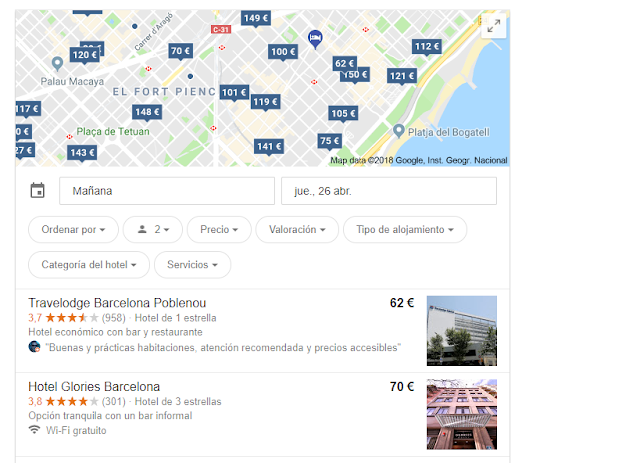Image resolution: width=640 pixels, height=463 pixels.
Task: Click Travelodge 62 € price
Action: click(x=402, y=303)
